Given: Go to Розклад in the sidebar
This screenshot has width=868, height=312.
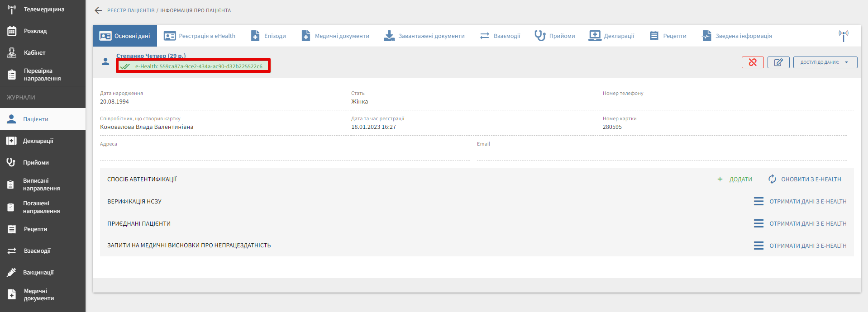Looking at the screenshot, I should (35, 31).
